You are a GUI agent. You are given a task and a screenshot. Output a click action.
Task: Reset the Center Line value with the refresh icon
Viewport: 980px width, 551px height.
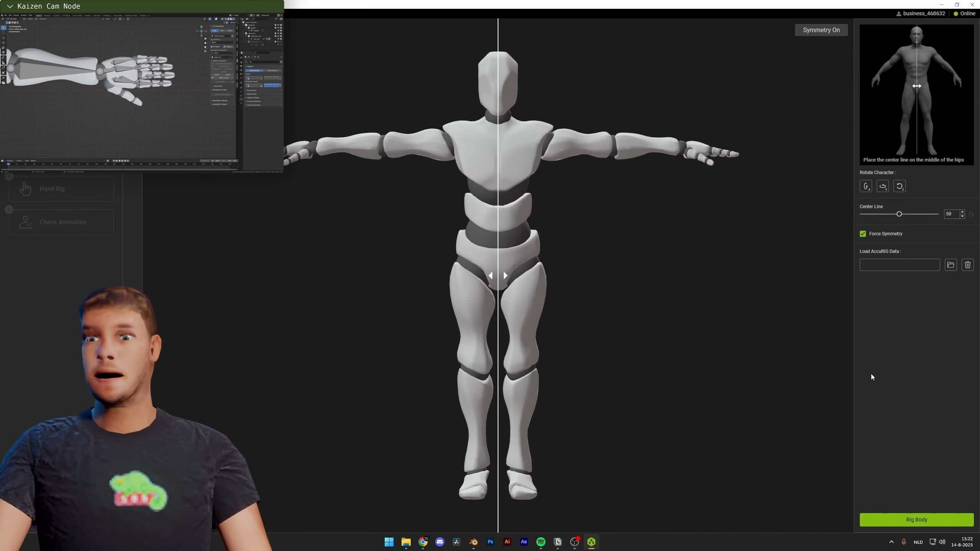[971, 214]
